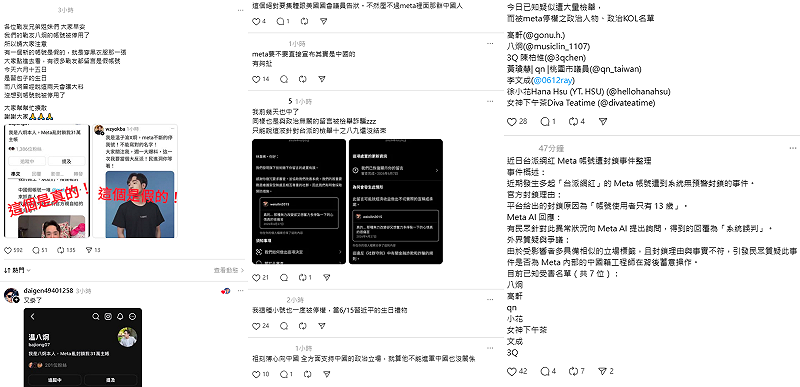Repost the KOL list post showing 4 reposts

(572, 122)
